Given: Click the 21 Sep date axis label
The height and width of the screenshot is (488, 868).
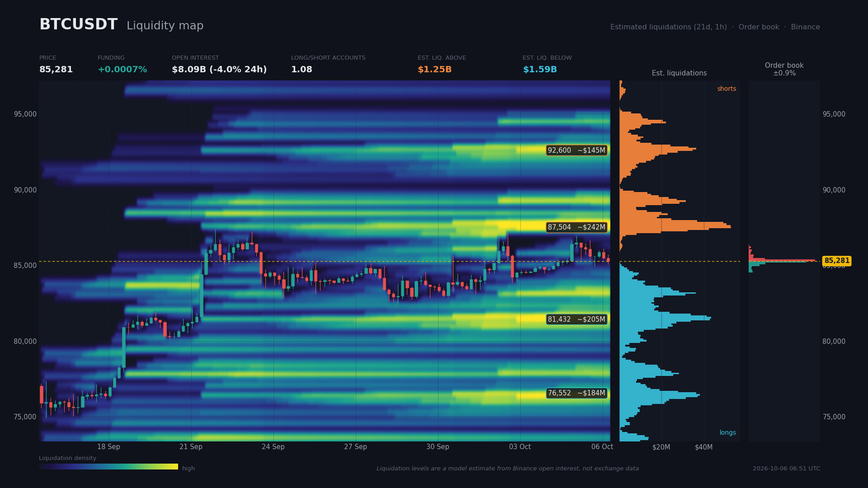Looking at the screenshot, I should [191, 447].
